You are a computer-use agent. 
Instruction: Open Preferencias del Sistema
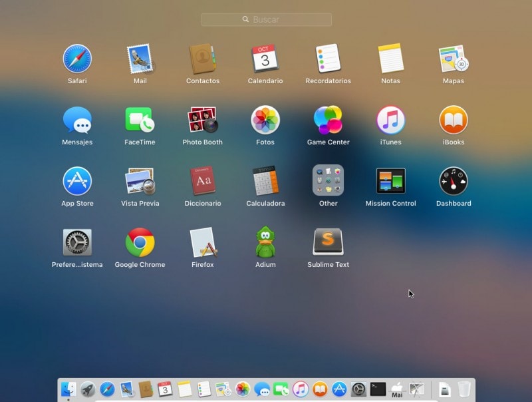[77, 246]
